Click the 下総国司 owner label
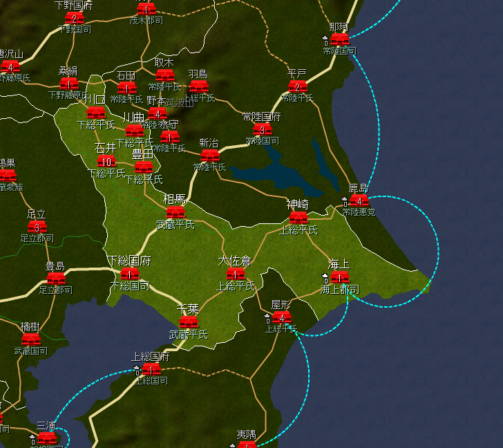Image resolution: width=503 pixels, height=448 pixels. pos(130,286)
